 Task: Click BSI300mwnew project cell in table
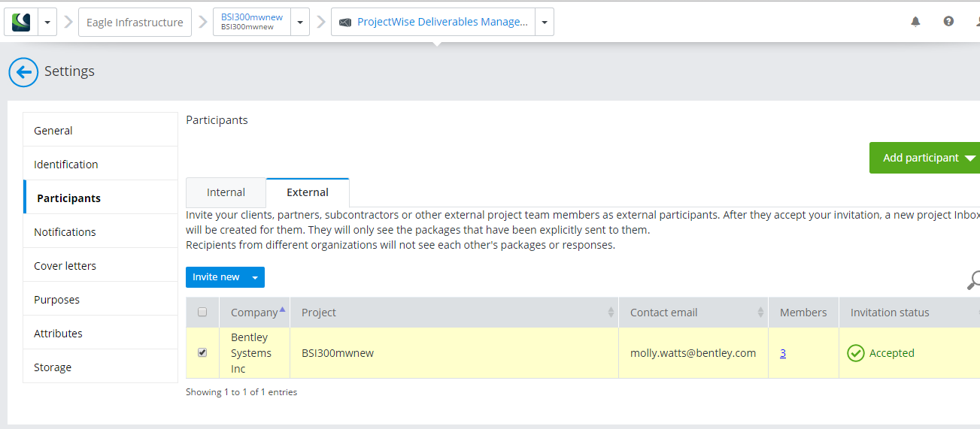click(454, 353)
